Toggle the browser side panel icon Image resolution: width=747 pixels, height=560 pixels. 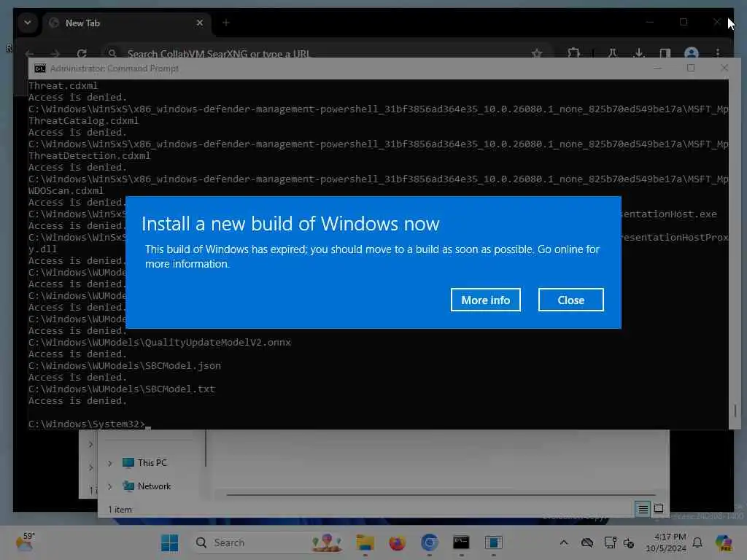[x=665, y=53]
